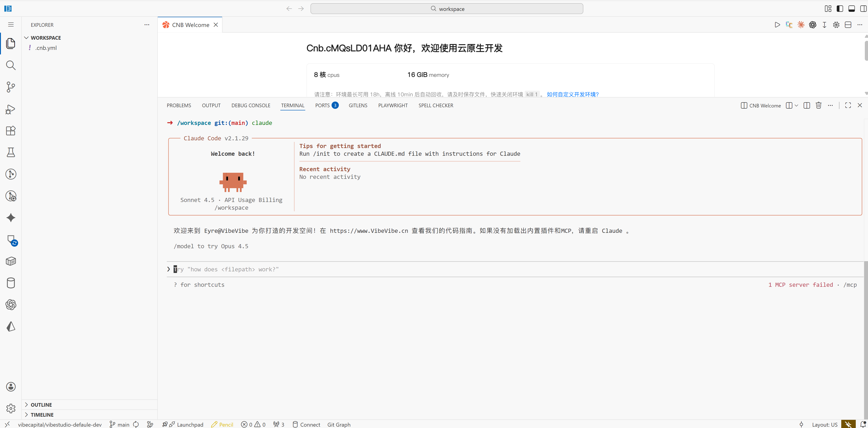Open the Extensions view

10,131
